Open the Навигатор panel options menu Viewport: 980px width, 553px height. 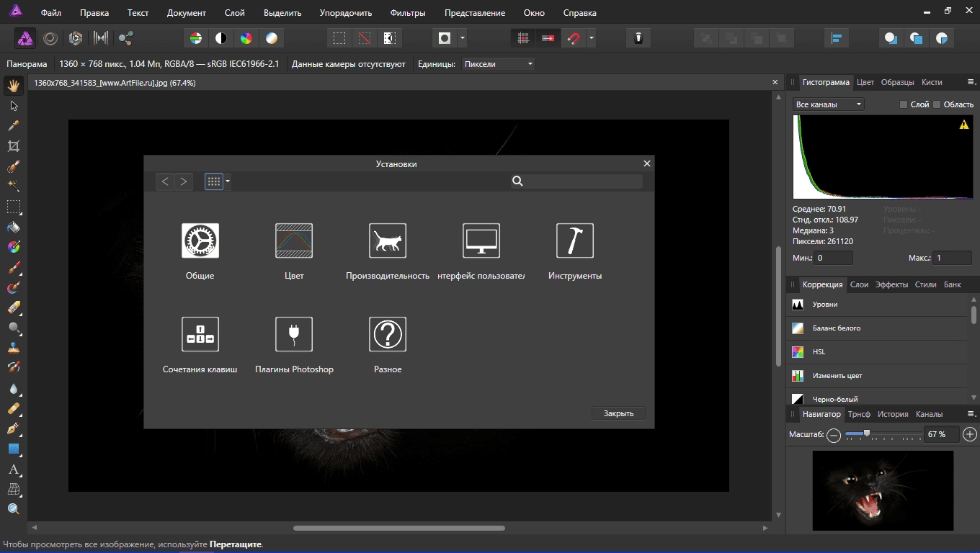coord(971,414)
